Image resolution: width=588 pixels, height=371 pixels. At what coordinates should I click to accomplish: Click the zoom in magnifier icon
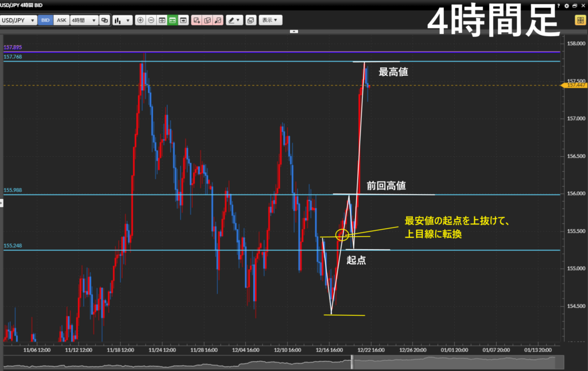tap(141, 20)
